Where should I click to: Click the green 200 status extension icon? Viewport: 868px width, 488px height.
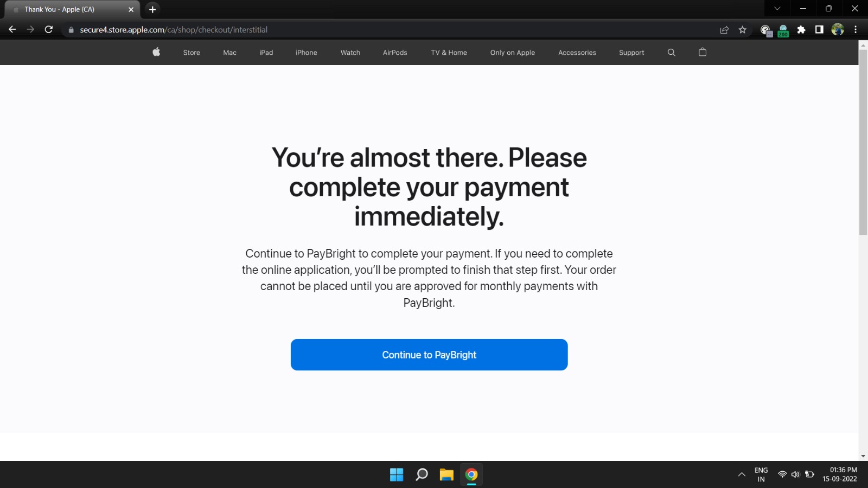[783, 30]
